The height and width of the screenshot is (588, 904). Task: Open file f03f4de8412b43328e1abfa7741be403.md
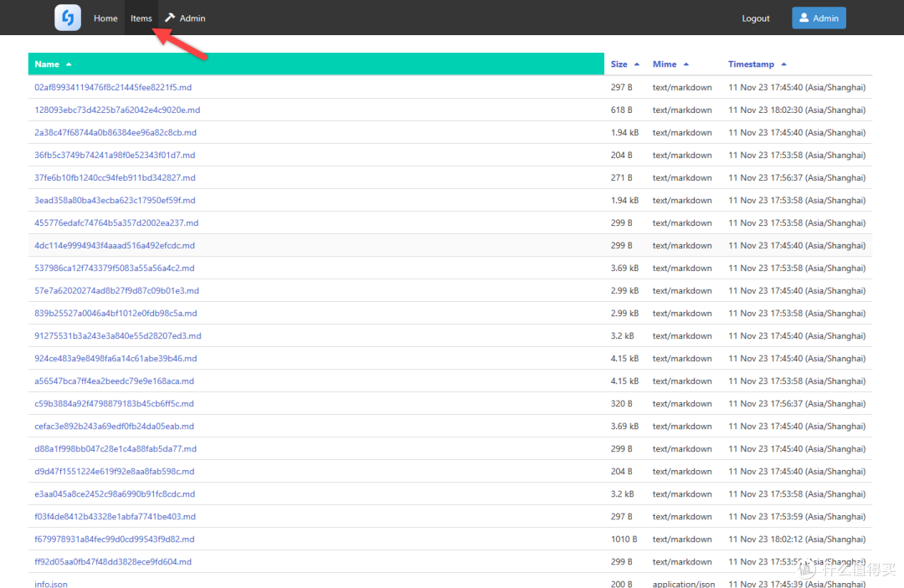coord(115,517)
